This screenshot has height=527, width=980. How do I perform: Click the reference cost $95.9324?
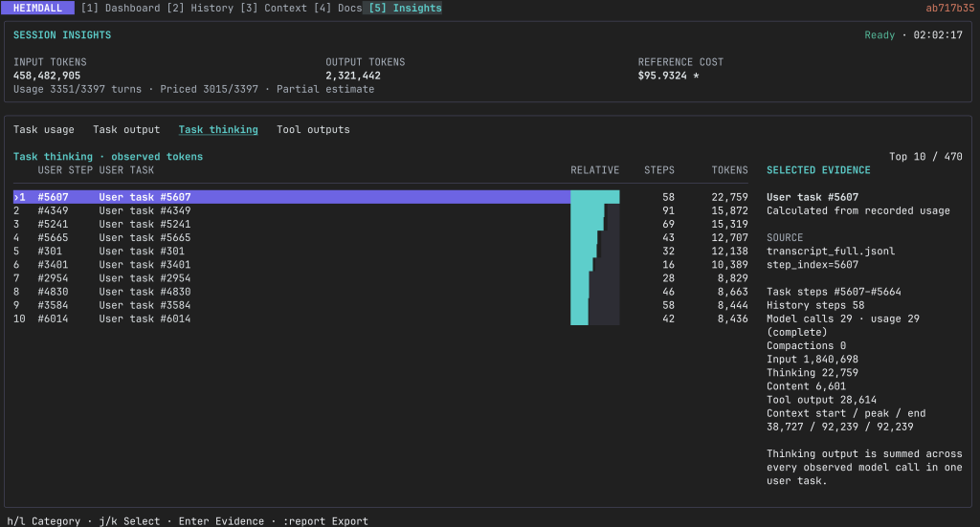[662, 77]
